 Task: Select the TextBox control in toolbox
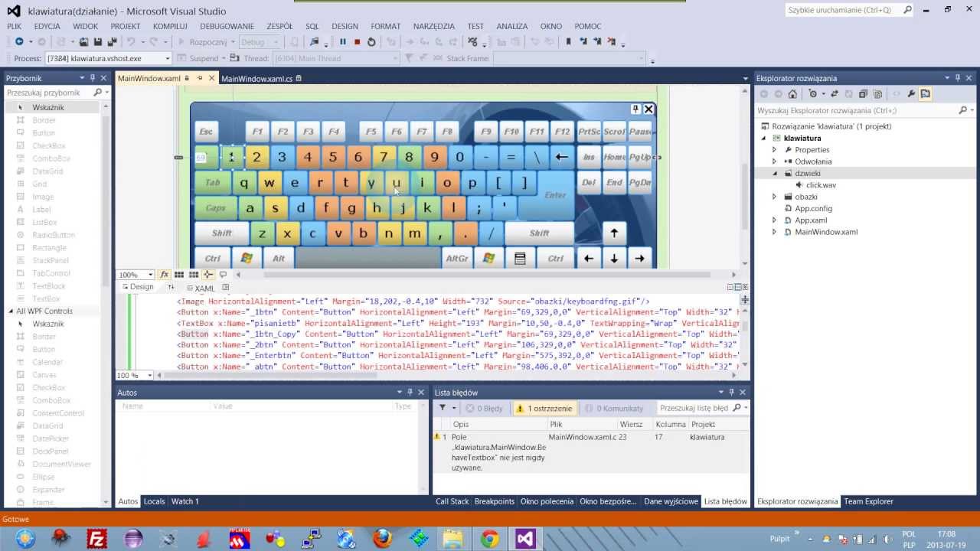[x=46, y=299]
